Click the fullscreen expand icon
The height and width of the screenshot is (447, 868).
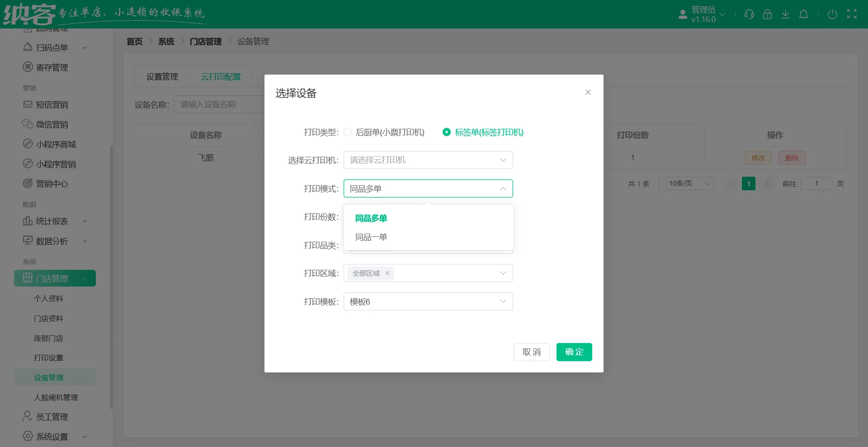click(x=852, y=14)
